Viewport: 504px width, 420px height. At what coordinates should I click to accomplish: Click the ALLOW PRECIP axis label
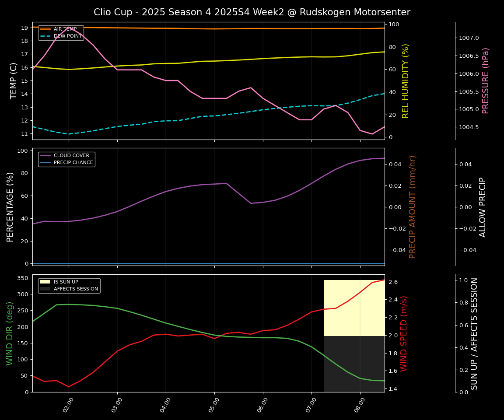click(483, 206)
